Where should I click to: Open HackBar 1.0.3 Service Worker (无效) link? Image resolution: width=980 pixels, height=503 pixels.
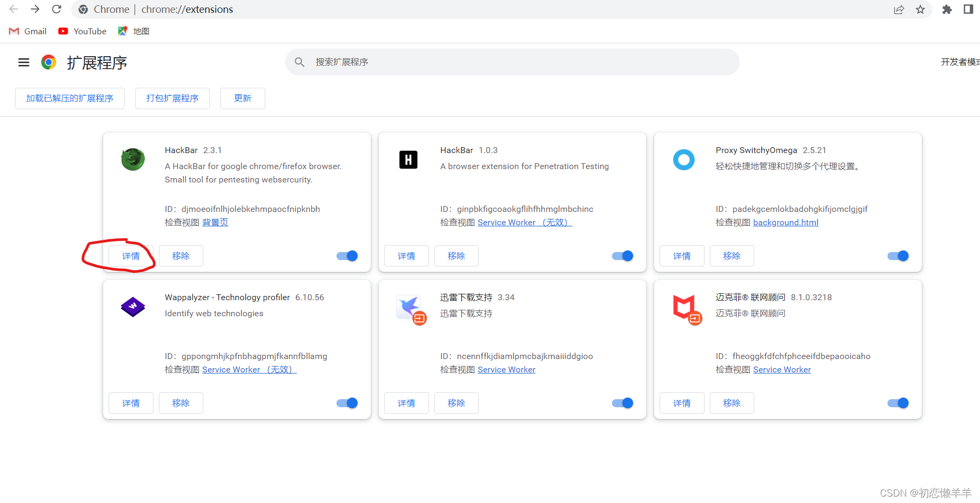pyautogui.click(x=525, y=223)
